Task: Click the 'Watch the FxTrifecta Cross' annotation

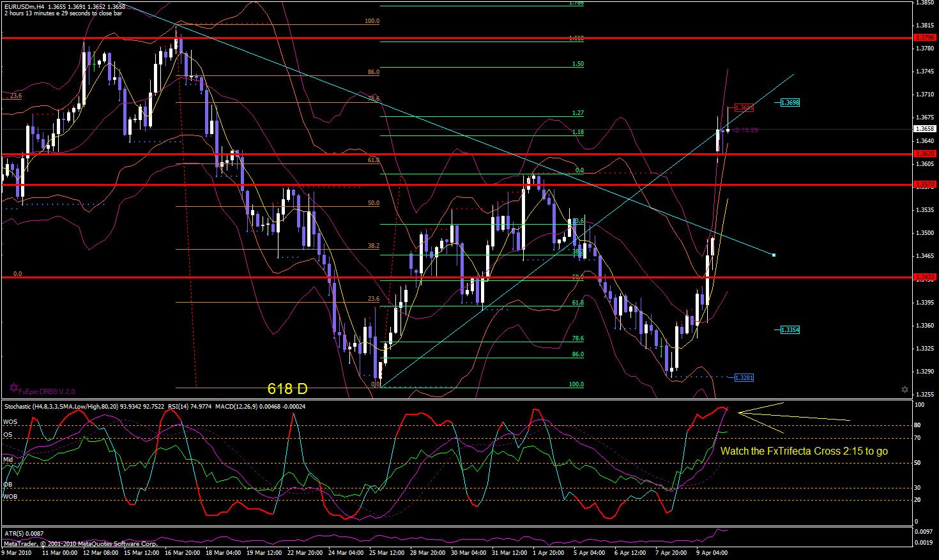Action: click(x=804, y=451)
